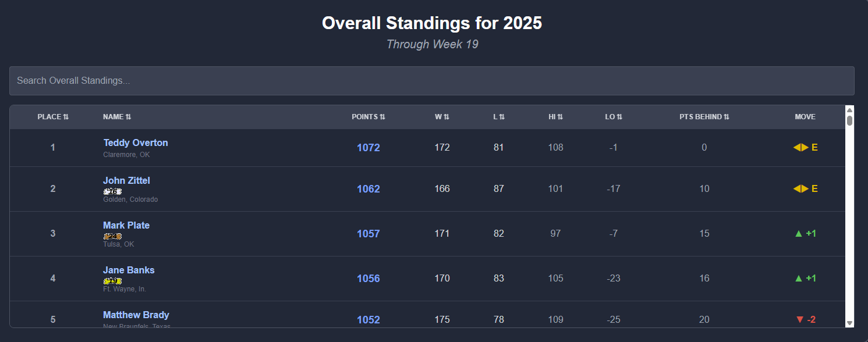Image resolution: width=868 pixels, height=342 pixels.
Task: Sort by the W wins column
Action: (442, 117)
